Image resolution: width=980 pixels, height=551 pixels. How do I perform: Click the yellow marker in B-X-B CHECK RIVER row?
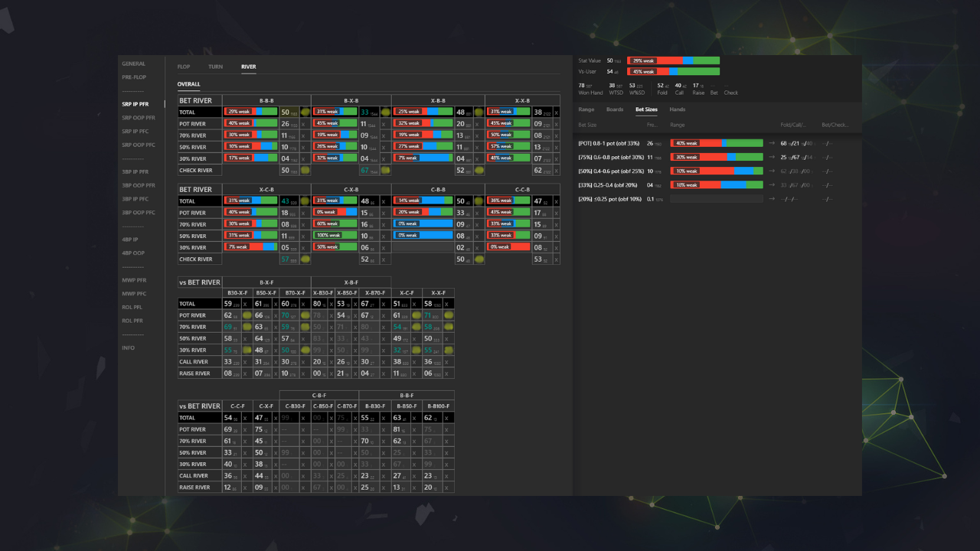(x=384, y=171)
